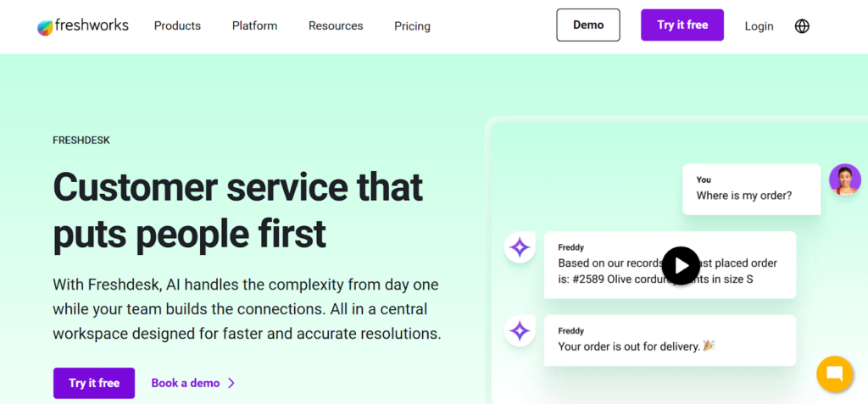Expand the Resources menu
Viewport: 868px width, 404px height.
336,26
